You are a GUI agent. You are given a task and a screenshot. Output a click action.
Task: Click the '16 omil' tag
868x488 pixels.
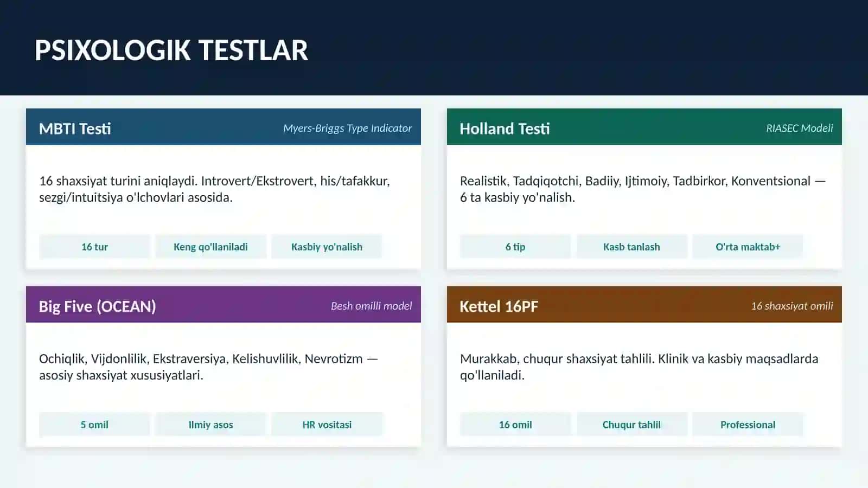point(515,425)
